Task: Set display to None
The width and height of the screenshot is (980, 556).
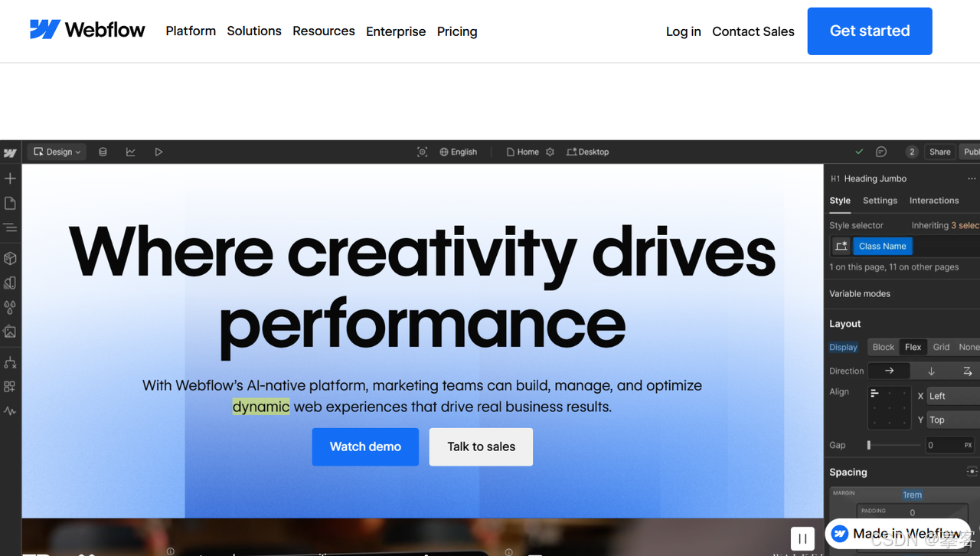Action: (x=969, y=347)
